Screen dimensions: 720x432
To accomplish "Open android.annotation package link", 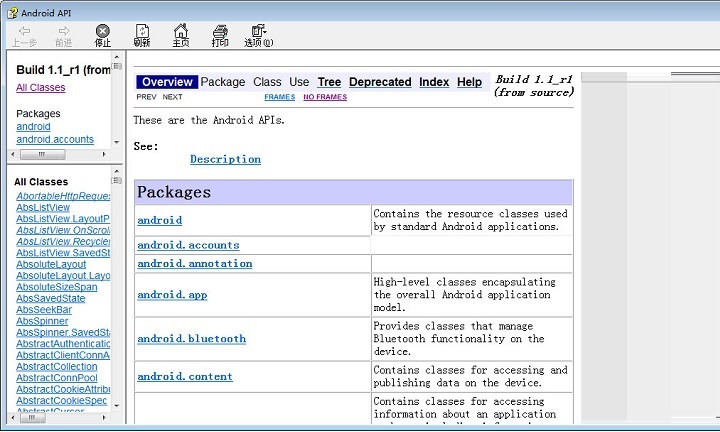I will coord(195,264).
